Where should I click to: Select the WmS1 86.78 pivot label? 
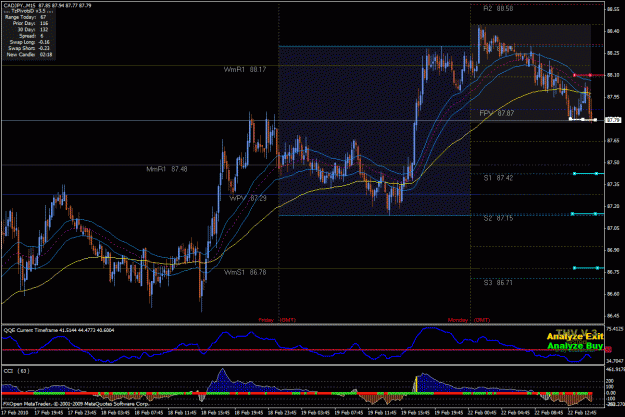click(x=245, y=272)
